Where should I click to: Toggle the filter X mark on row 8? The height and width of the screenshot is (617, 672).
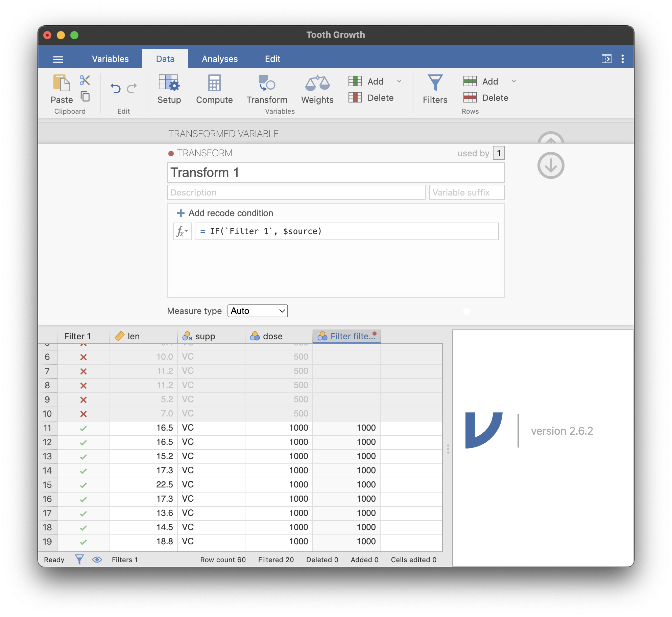pyautogui.click(x=83, y=386)
